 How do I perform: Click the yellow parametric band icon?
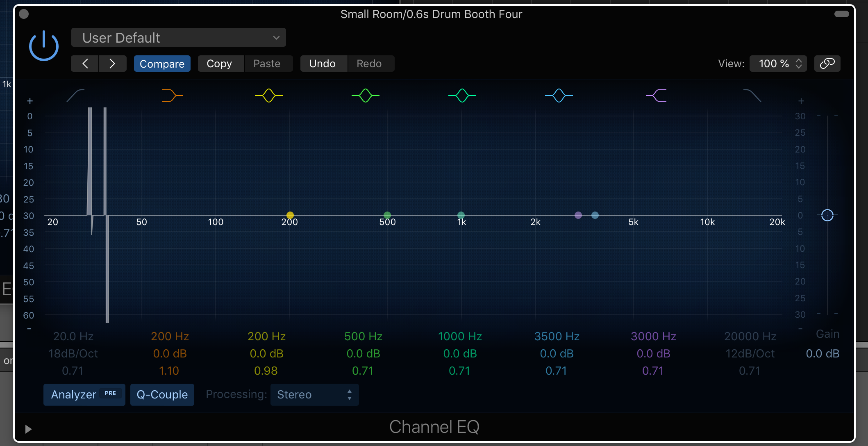tap(268, 96)
